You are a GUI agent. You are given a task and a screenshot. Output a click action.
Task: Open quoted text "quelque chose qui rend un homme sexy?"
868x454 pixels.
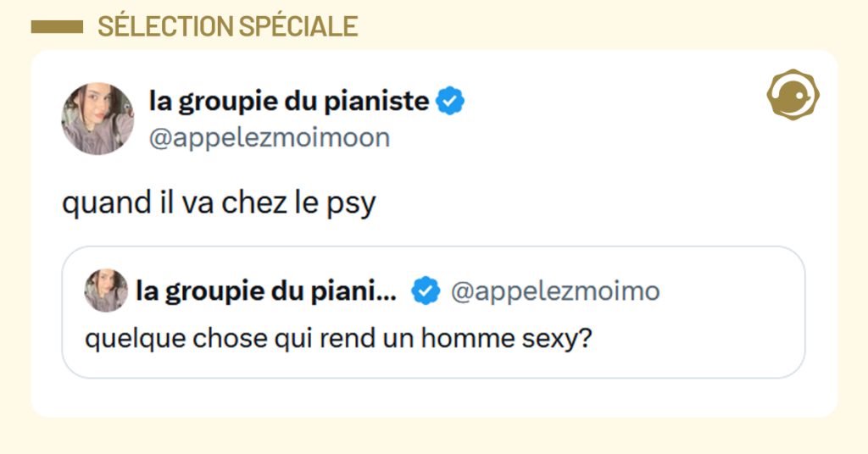[x=338, y=340]
